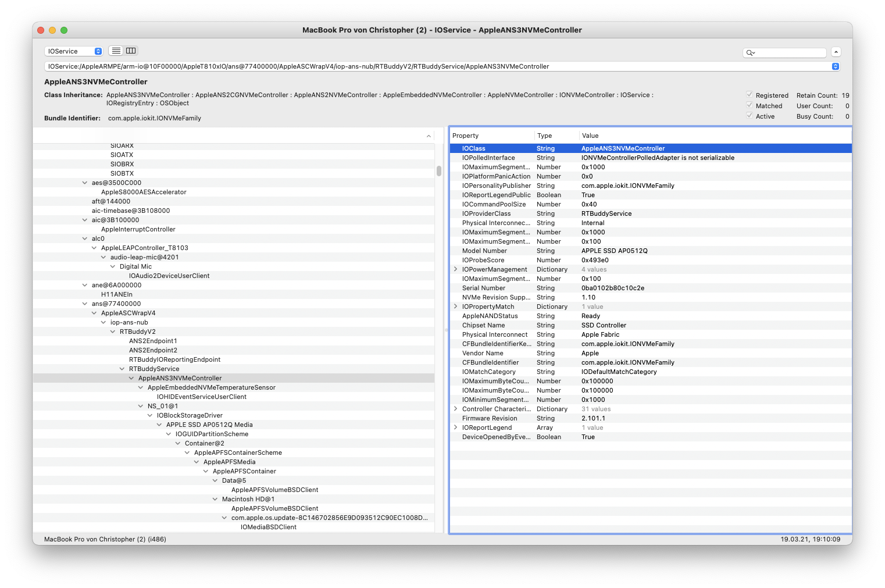
Task: Select the SIOATX tree item
Action: 122,155
